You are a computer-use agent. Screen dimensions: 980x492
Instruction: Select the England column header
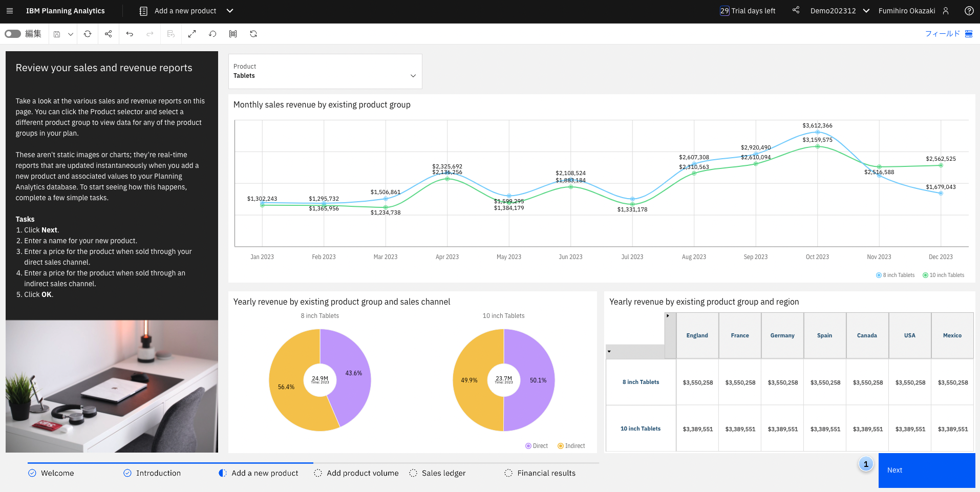tap(697, 335)
